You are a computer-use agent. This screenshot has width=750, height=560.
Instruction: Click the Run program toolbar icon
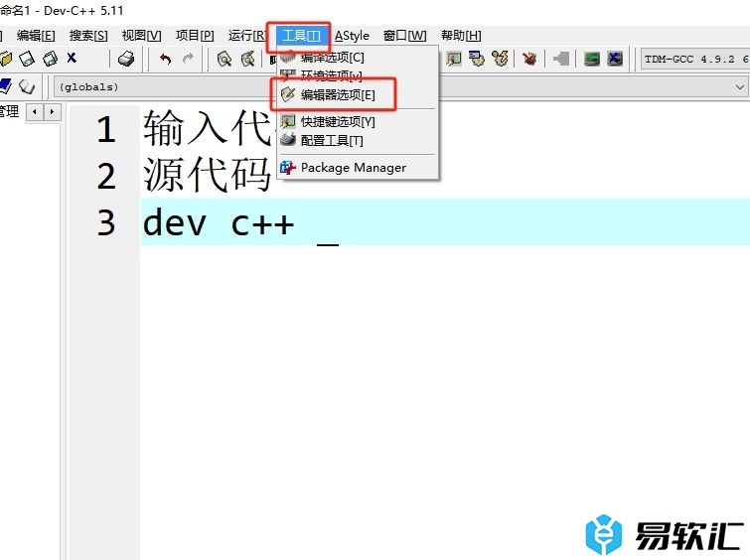pos(453,59)
